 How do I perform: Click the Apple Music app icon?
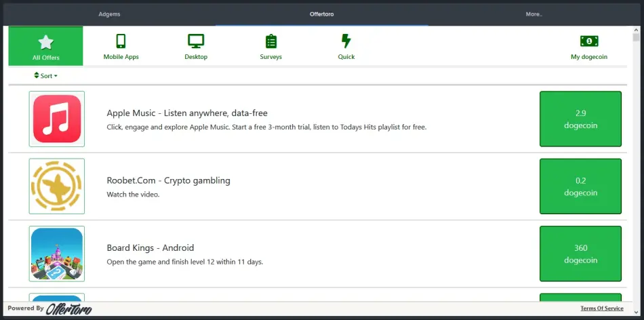(x=57, y=119)
